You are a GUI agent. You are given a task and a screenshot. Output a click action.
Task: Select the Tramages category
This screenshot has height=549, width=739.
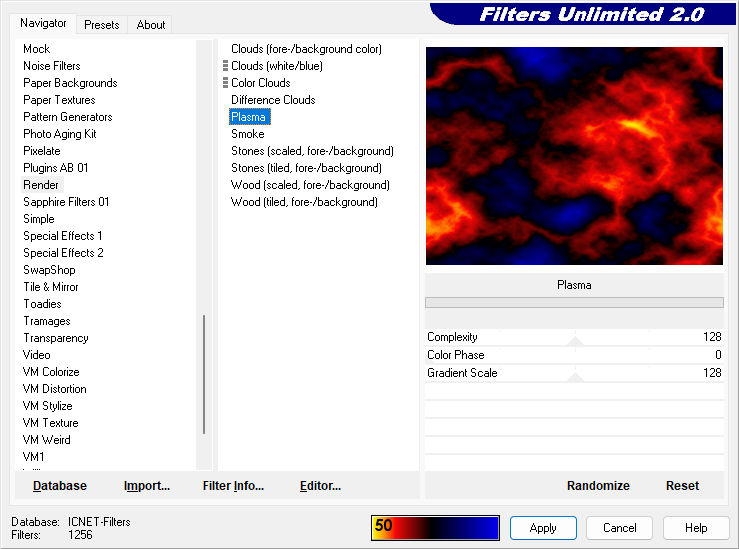click(x=47, y=321)
